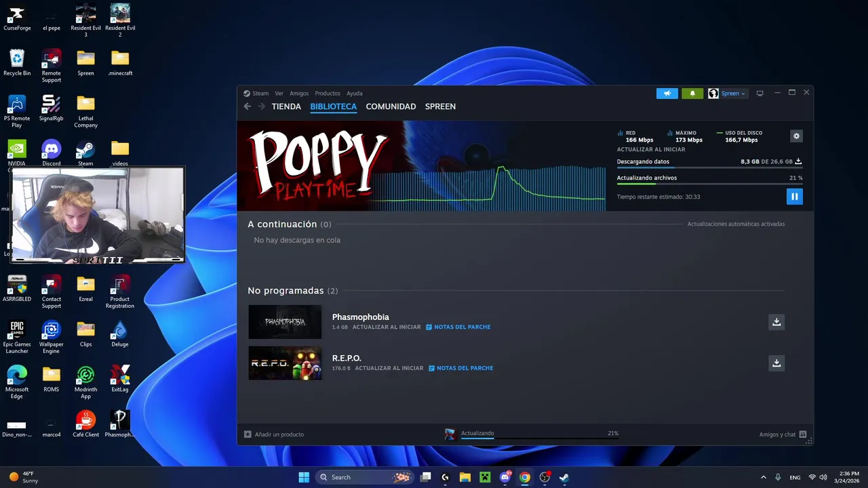
Task: Open the Amigos menu
Action: pos(299,94)
